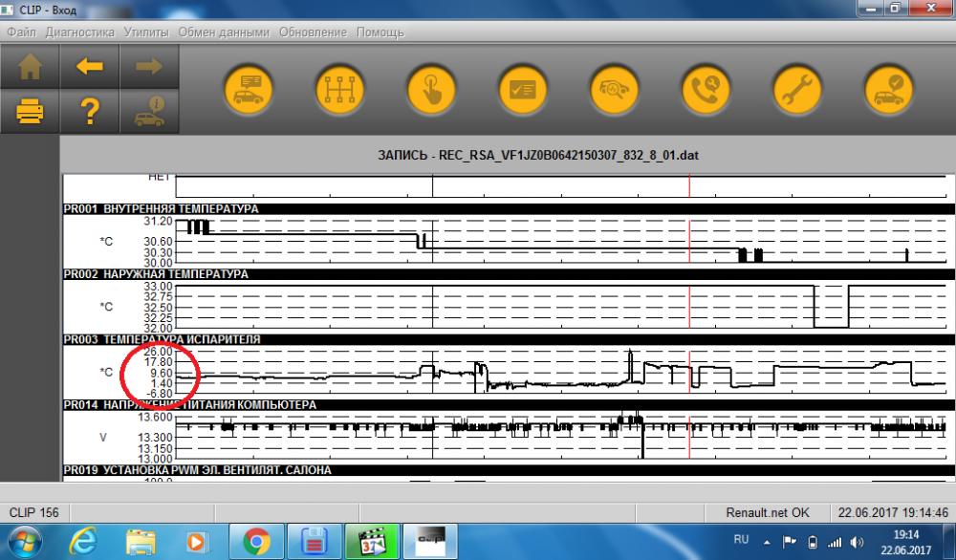Select the finger touch pointer icon
Screen dimensions: 956x560
point(431,90)
